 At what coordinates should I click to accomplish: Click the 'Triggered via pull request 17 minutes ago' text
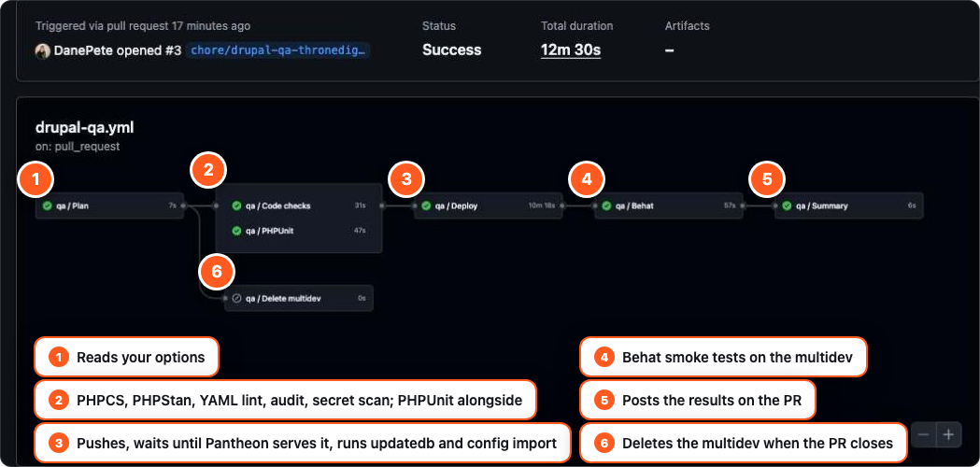tap(143, 26)
